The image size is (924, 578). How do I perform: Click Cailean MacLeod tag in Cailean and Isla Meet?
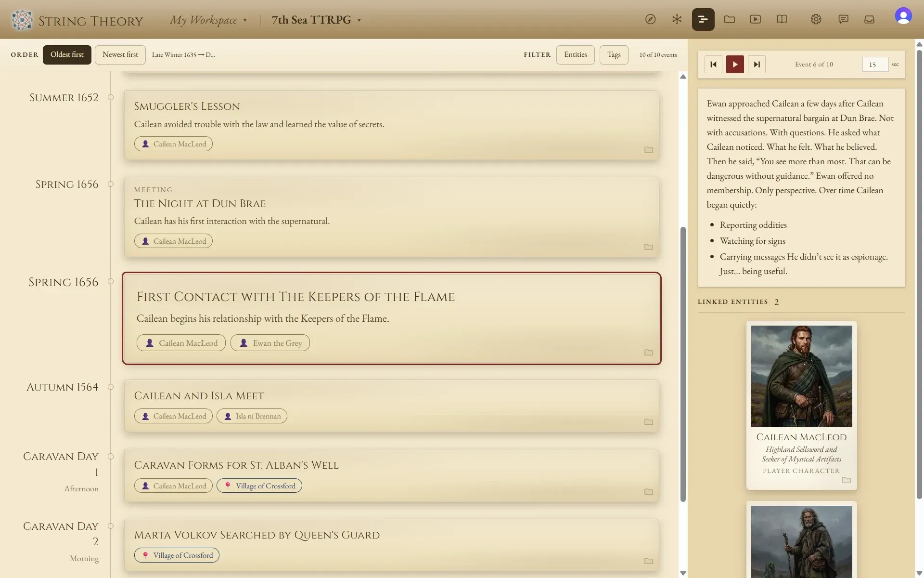click(173, 416)
